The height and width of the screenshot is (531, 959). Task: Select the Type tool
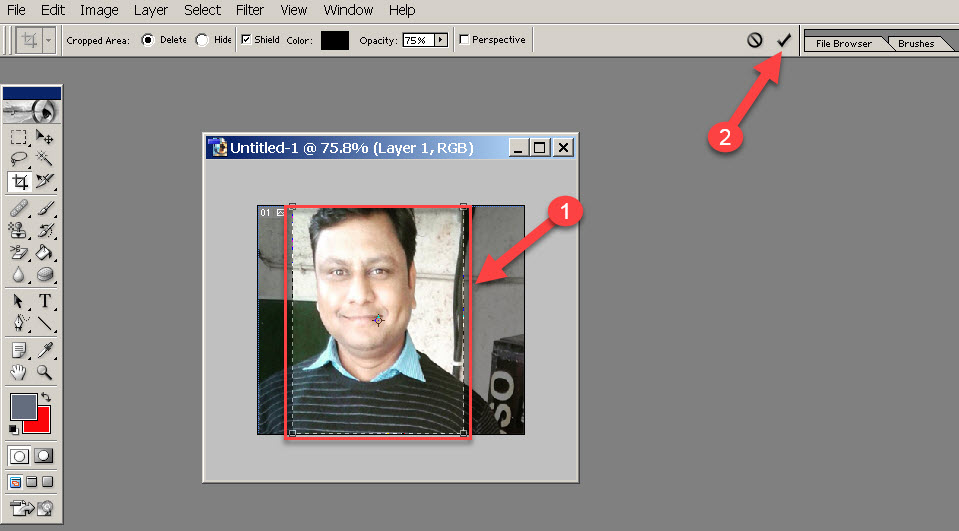click(x=44, y=301)
